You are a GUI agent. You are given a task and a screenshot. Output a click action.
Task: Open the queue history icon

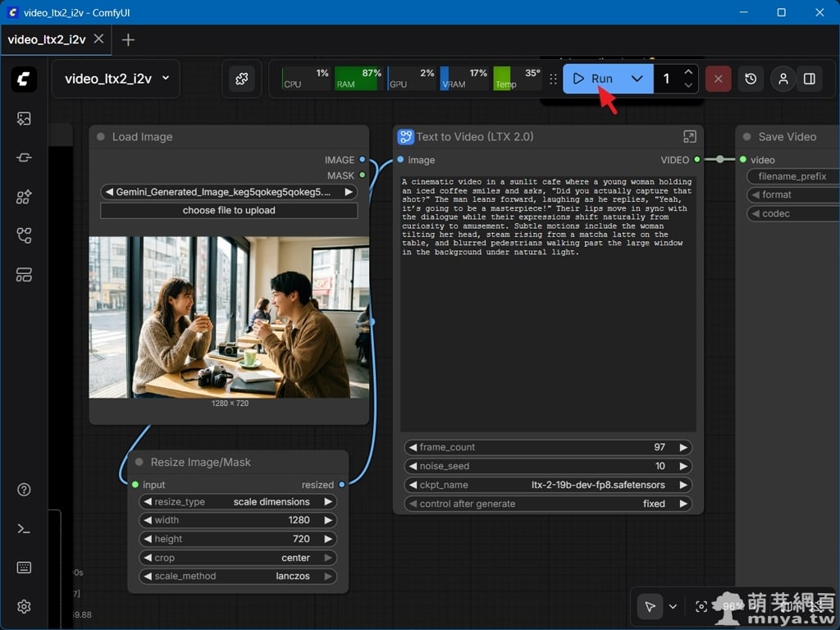[751, 79]
